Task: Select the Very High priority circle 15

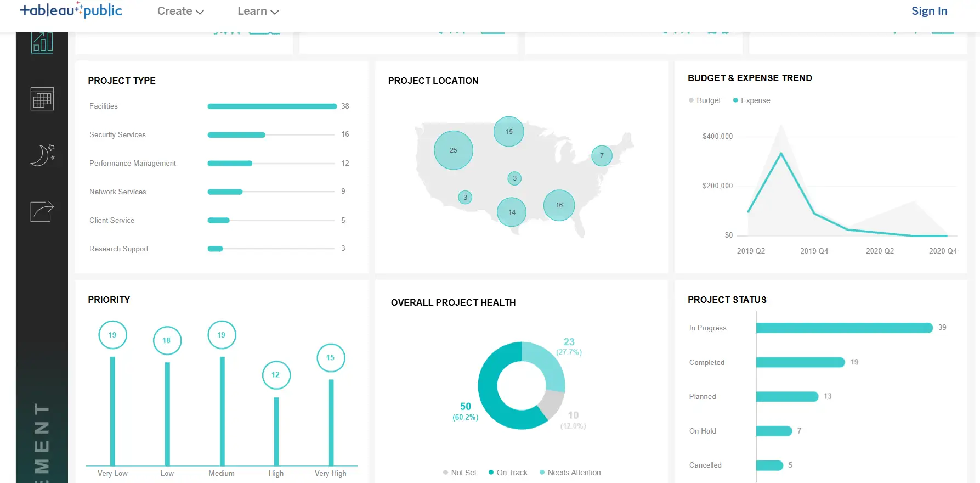Action: [331, 357]
